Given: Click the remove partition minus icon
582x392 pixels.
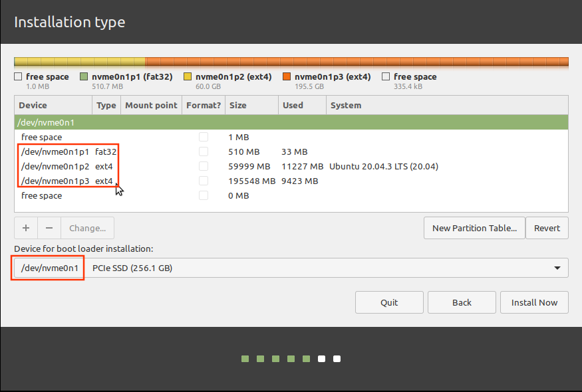Looking at the screenshot, I should coord(49,228).
